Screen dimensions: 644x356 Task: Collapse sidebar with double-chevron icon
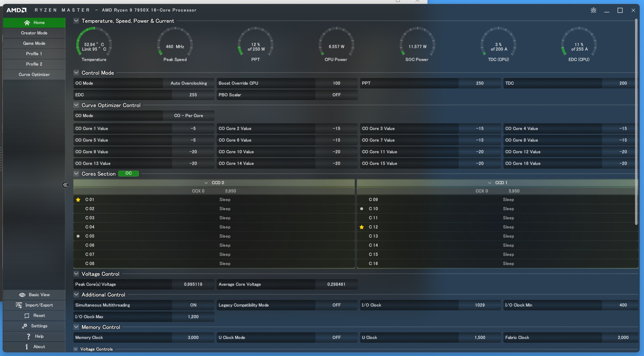click(65, 185)
